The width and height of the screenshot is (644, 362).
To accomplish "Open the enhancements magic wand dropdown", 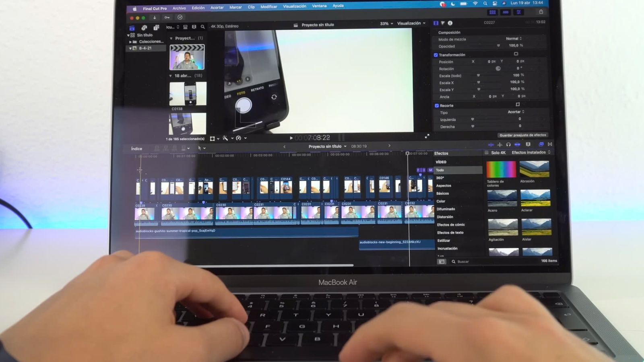I will 227,138.
